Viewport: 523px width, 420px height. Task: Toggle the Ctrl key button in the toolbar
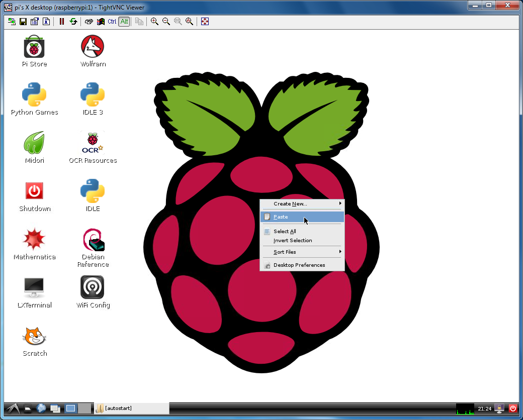[112, 22]
